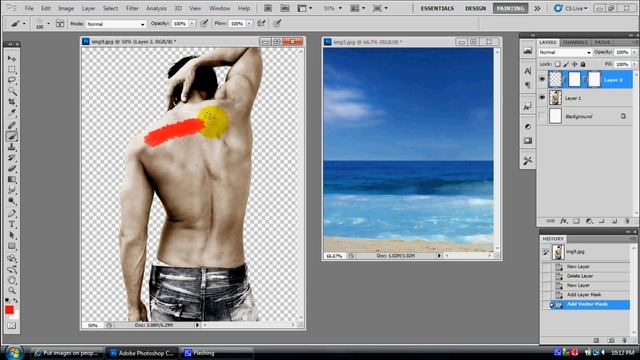640x360 pixels.
Task: Select the Rectangular Marquee tool
Action: pyautogui.click(x=12, y=69)
